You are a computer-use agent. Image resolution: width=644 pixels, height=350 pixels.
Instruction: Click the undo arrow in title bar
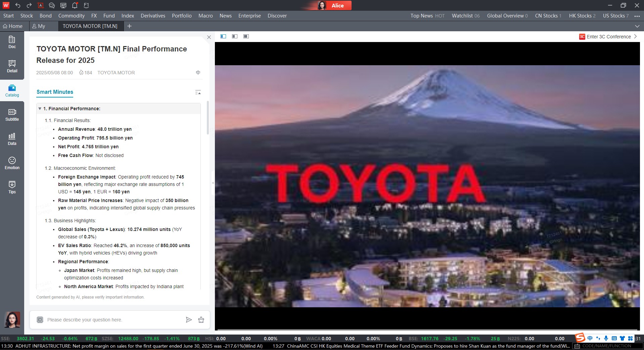(x=18, y=5)
